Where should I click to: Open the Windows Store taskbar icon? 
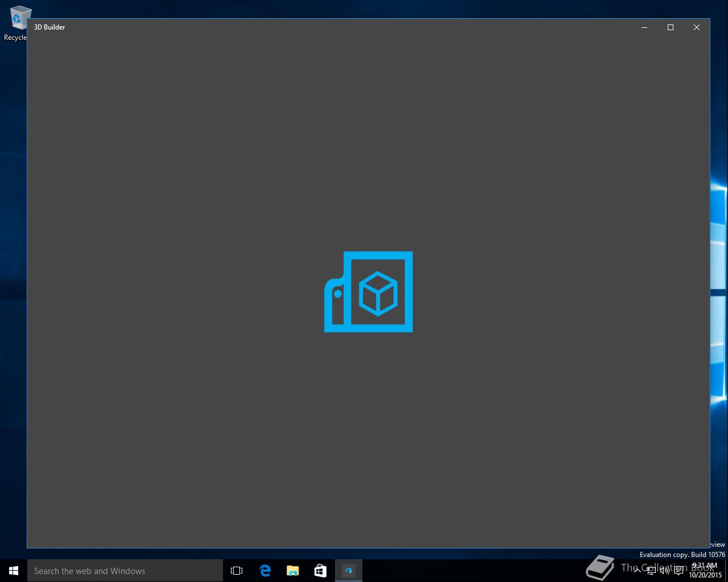(320, 571)
